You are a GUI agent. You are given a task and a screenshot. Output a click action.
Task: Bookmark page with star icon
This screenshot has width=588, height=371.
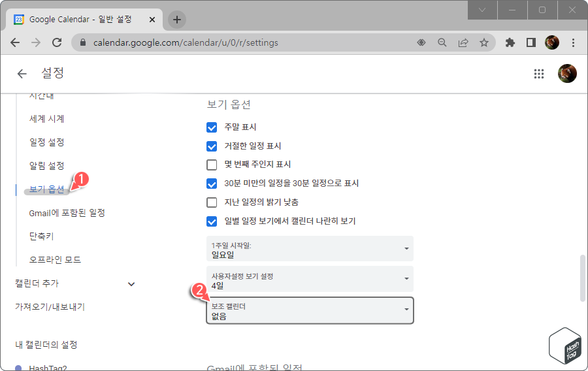[484, 42]
